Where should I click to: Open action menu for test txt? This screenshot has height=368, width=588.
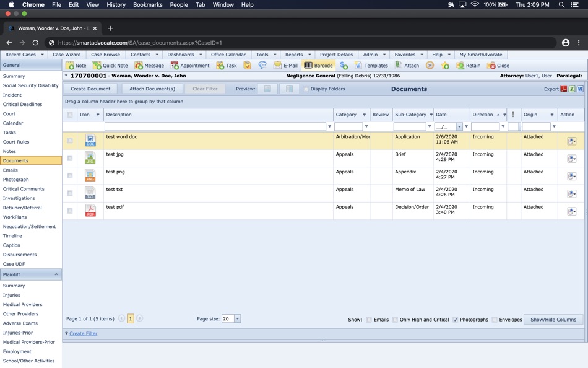(571, 194)
